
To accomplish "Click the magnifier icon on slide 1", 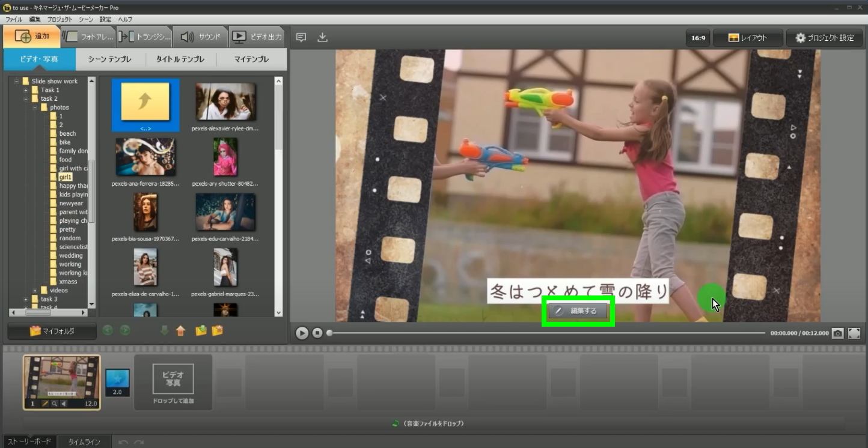I will coord(54,404).
